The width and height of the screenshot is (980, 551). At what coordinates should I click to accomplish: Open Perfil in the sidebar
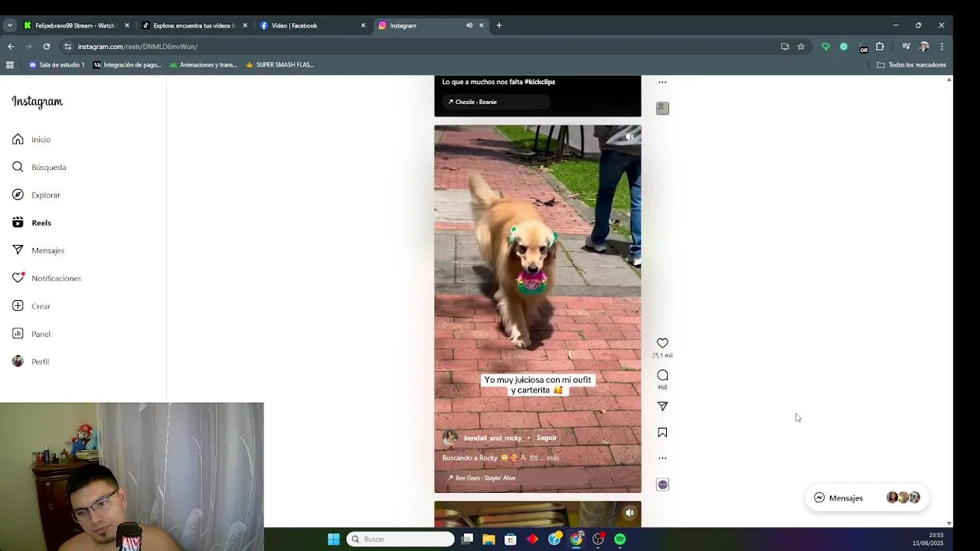pyautogui.click(x=31, y=361)
